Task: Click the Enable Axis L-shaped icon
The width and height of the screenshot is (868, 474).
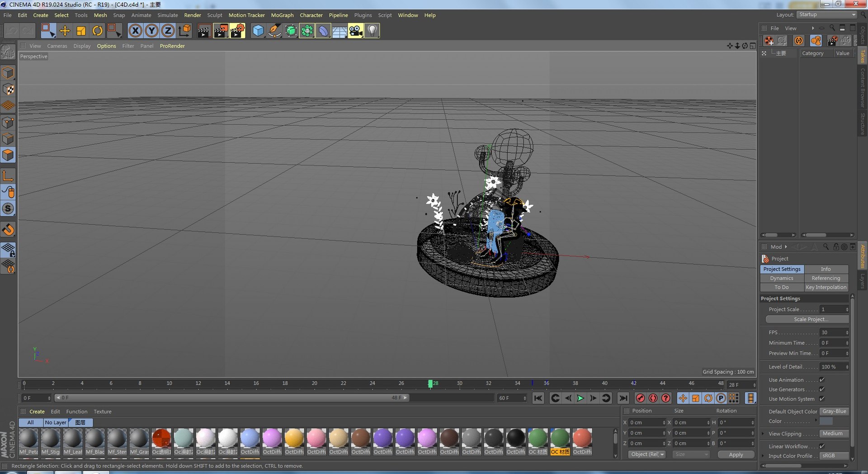Action: (x=8, y=176)
